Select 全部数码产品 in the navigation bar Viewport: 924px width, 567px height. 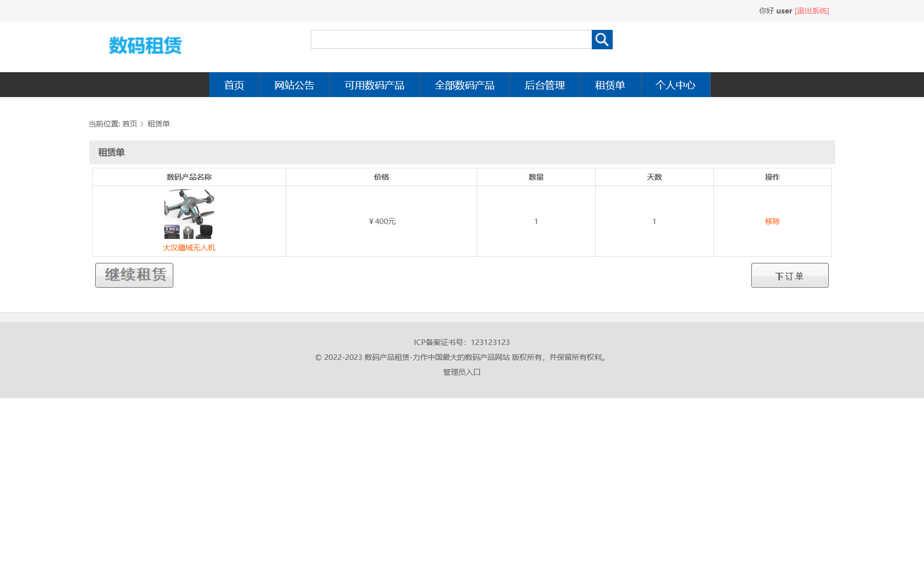pyautogui.click(x=465, y=85)
